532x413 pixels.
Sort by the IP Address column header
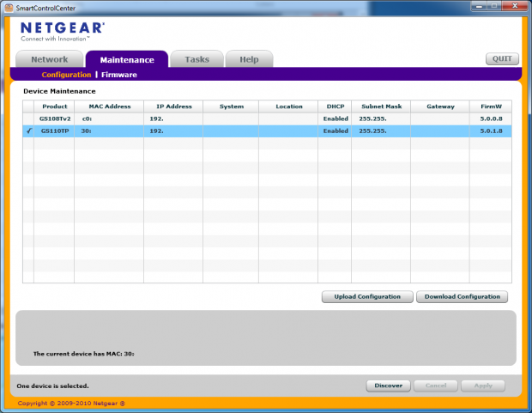click(x=173, y=106)
